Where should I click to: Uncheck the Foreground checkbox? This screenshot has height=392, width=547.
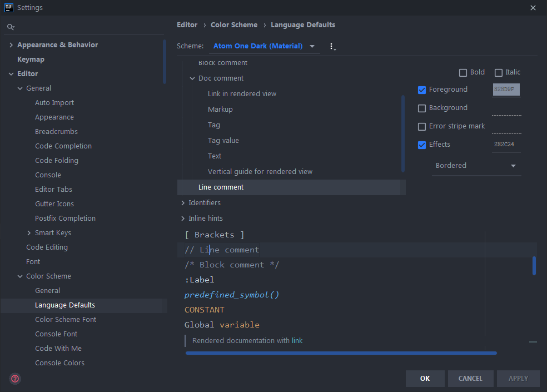[x=422, y=90]
